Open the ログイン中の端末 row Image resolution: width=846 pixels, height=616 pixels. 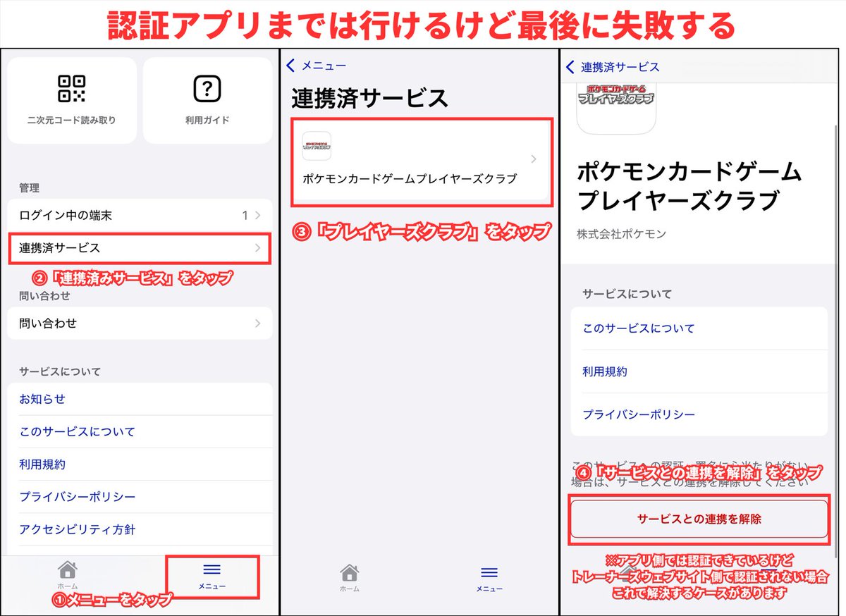140,215
